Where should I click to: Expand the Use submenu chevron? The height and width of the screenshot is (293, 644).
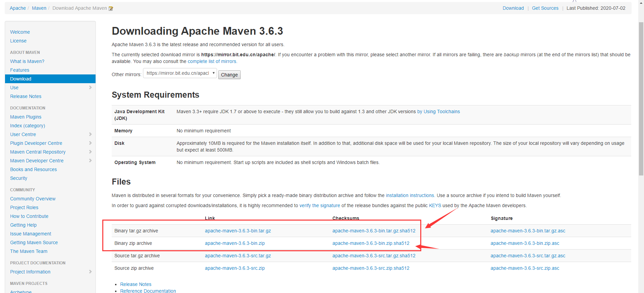90,88
